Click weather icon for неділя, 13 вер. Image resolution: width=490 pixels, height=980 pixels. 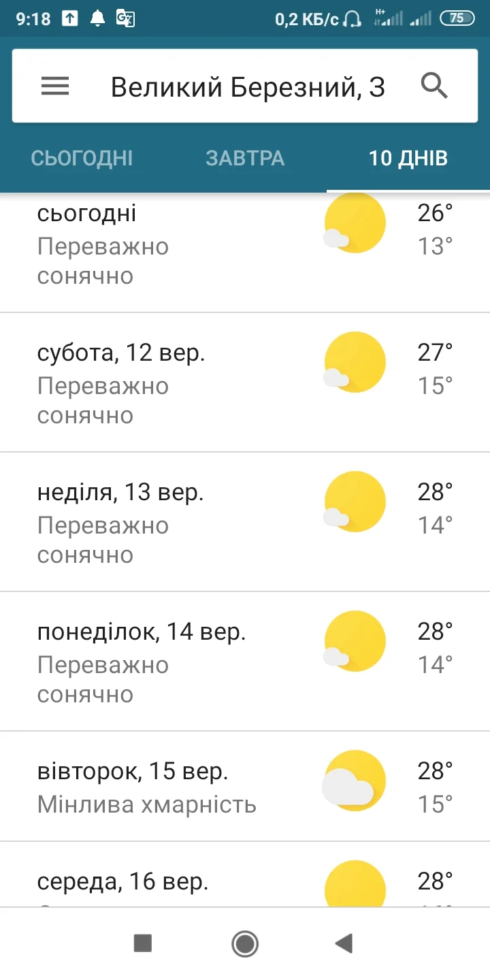[354, 502]
